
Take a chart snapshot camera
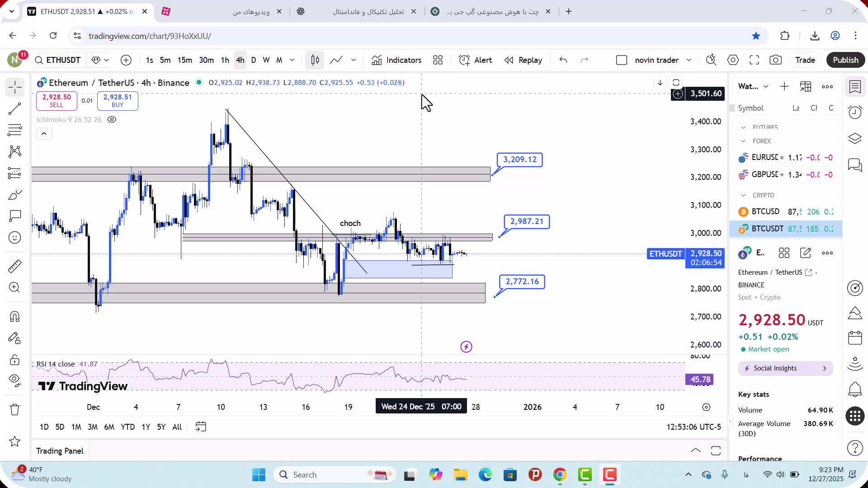(776, 60)
